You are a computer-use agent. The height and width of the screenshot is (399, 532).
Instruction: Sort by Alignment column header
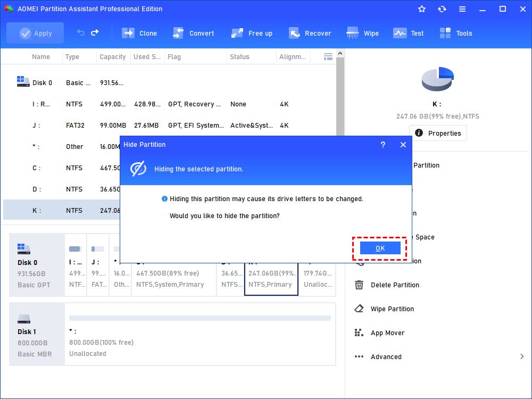(293, 57)
